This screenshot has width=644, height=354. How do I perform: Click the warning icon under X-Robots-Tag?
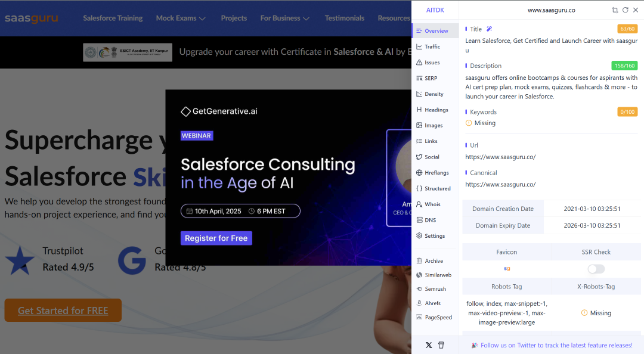click(x=584, y=313)
